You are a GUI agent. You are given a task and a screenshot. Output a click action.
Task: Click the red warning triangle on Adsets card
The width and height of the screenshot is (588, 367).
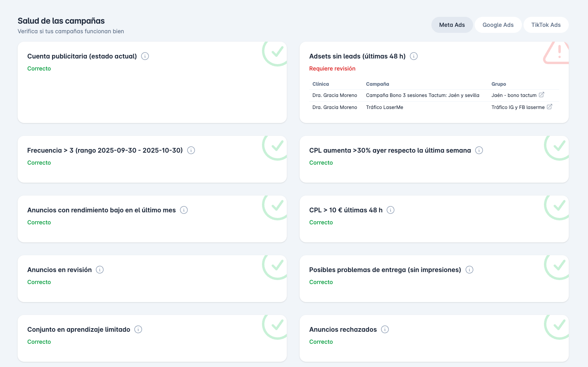click(557, 53)
